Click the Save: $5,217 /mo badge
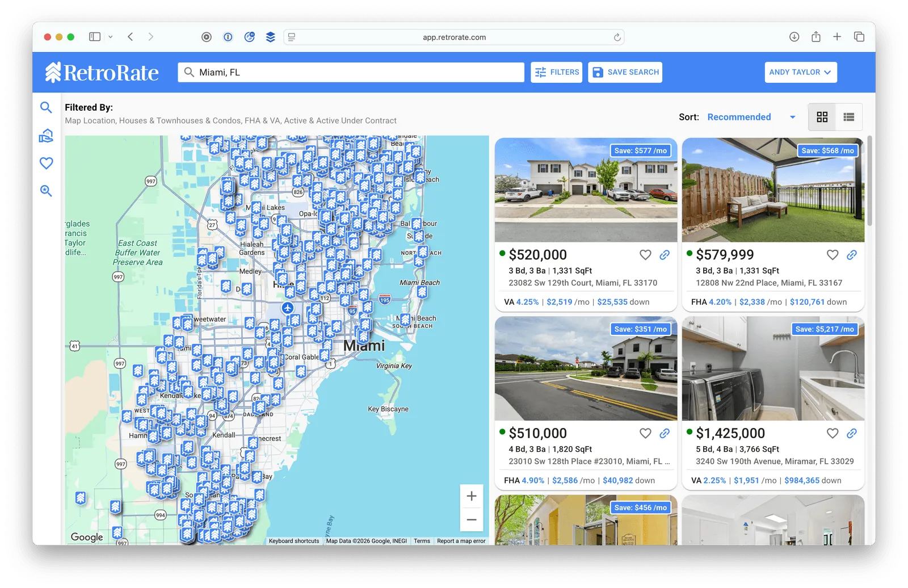This screenshot has height=588, width=908. pyautogui.click(x=825, y=329)
